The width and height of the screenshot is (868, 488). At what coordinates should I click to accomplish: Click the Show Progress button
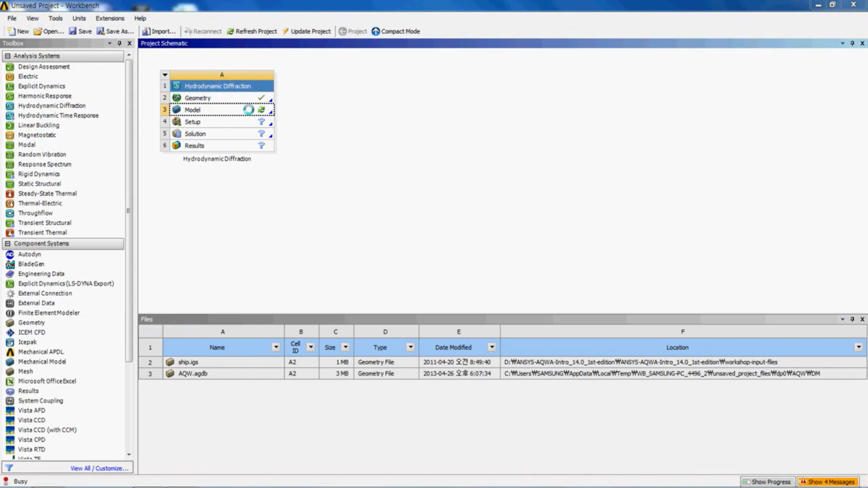click(767, 481)
